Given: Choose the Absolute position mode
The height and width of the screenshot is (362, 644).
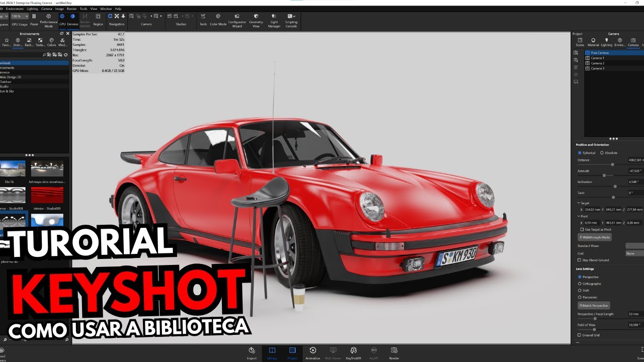Looking at the screenshot, I should pyautogui.click(x=609, y=153).
